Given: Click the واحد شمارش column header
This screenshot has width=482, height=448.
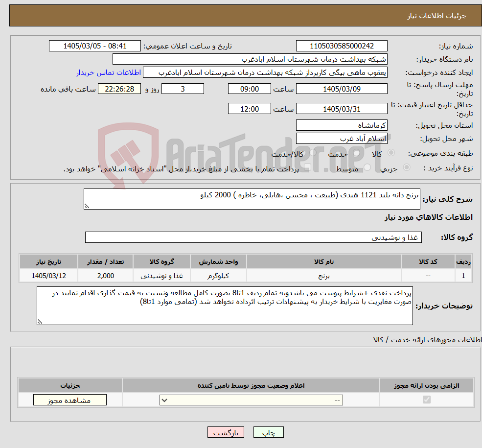Looking at the screenshot, I should [218, 261].
